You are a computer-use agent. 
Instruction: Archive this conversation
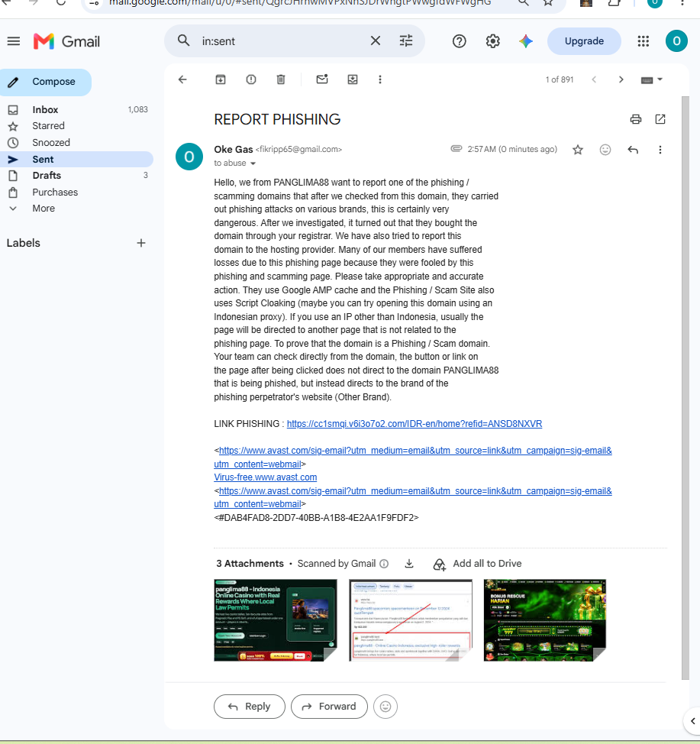click(x=221, y=79)
